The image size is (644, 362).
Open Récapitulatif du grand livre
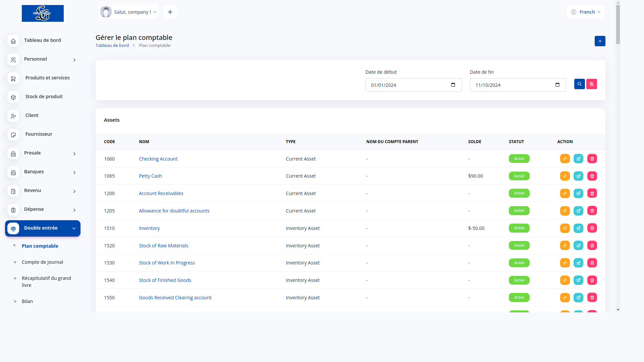(46, 282)
